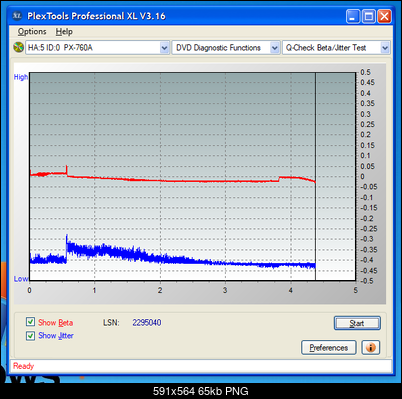Screen dimensions: 402x399
Task: Expand the DVD Diagnostic Functions dropdown
Action: tap(275, 48)
